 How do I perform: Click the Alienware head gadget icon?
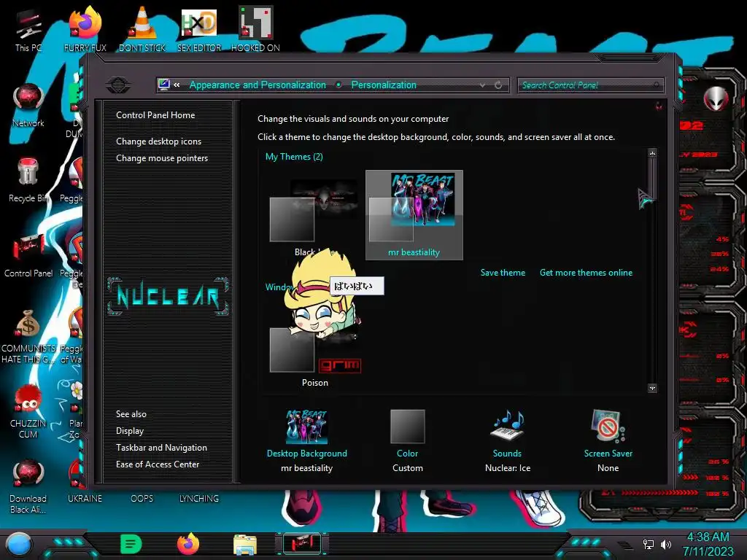(716, 98)
